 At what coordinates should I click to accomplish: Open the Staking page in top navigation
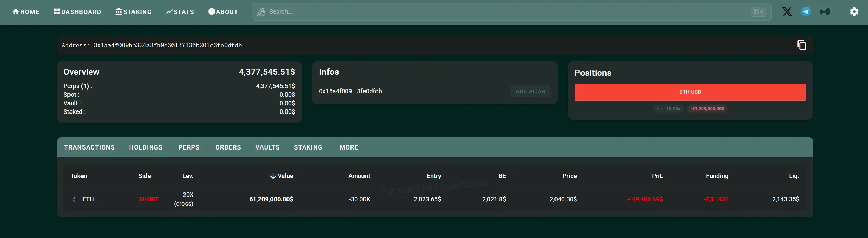(133, 12)
